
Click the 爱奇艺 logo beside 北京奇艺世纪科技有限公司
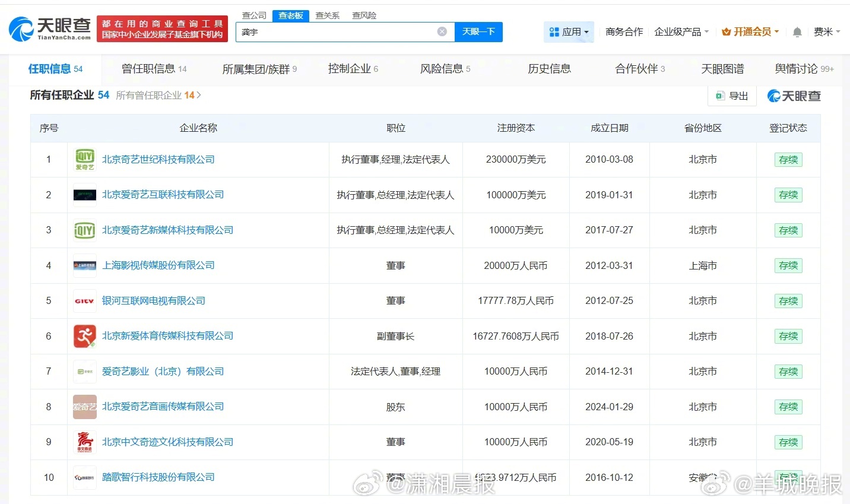coord(84,159)
